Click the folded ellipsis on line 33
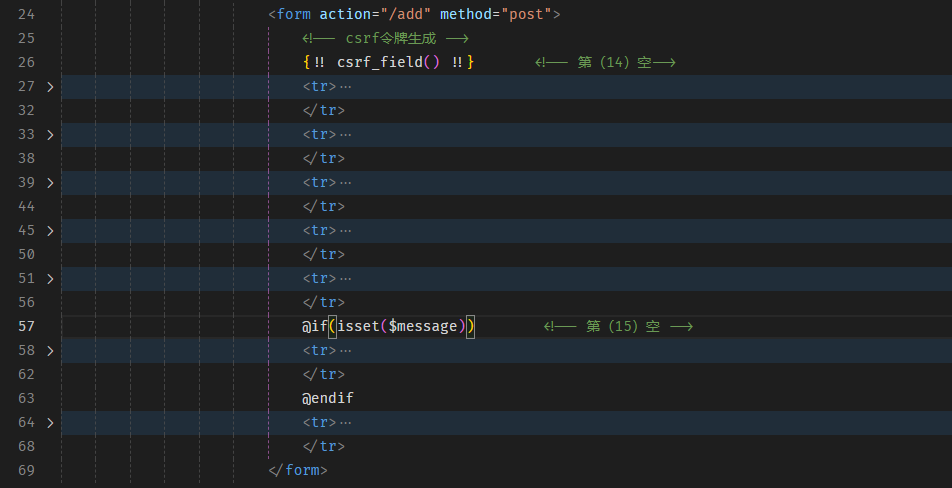 point(345,135)
